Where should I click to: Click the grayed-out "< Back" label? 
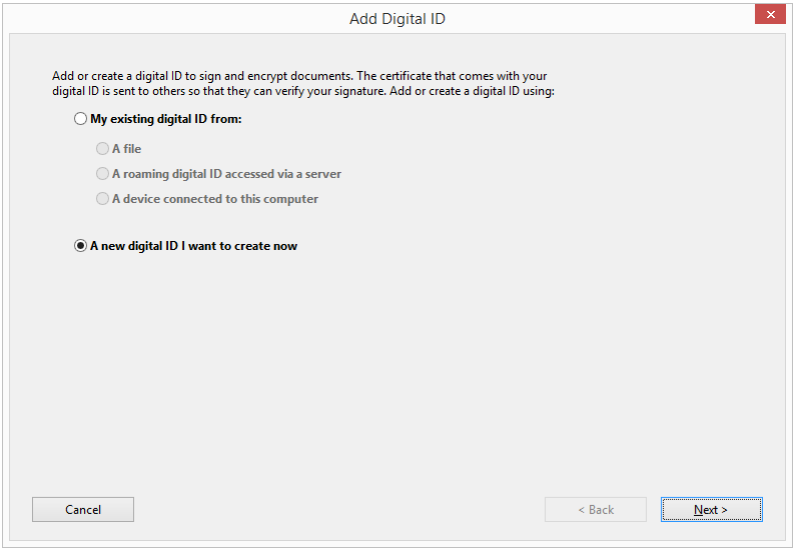point(596,510)
